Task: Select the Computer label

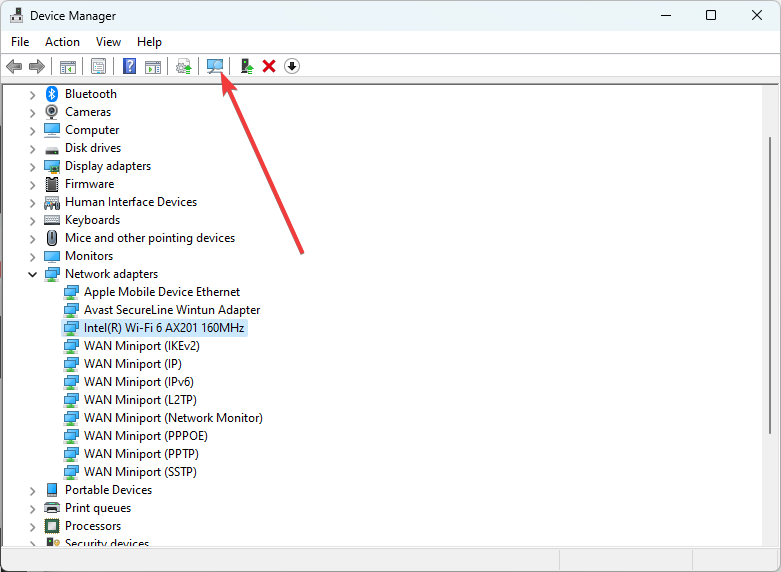Action: click(92, 130)
